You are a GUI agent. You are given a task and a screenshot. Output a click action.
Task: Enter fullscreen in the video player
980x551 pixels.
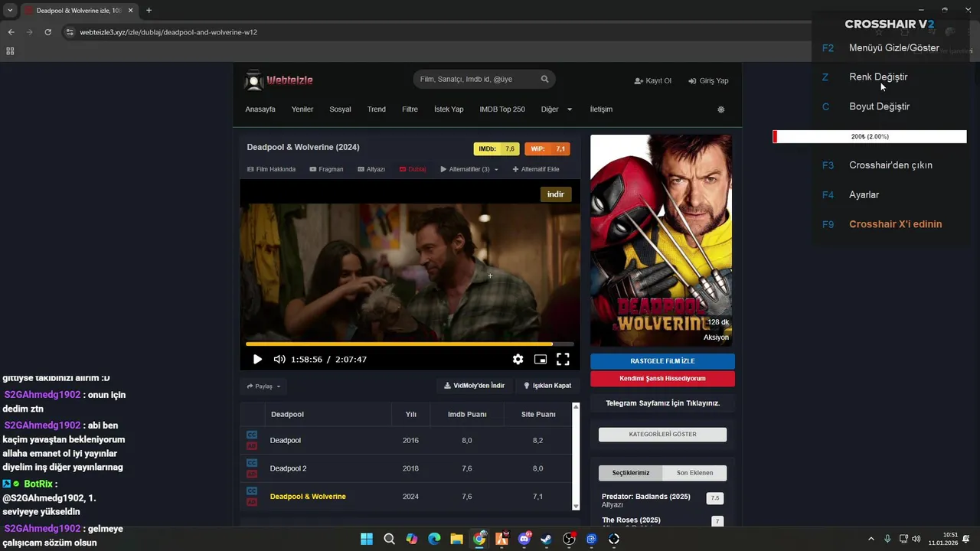[x=563, y=359]
